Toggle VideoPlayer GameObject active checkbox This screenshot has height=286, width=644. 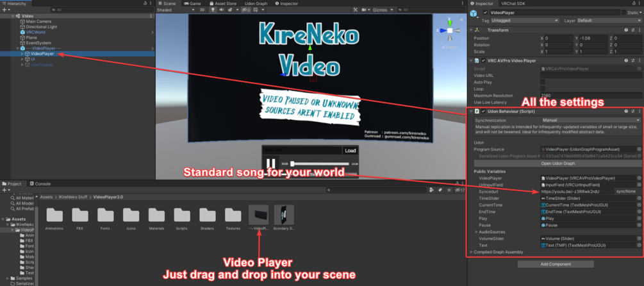pyautogui.click(x=486, y=12)
